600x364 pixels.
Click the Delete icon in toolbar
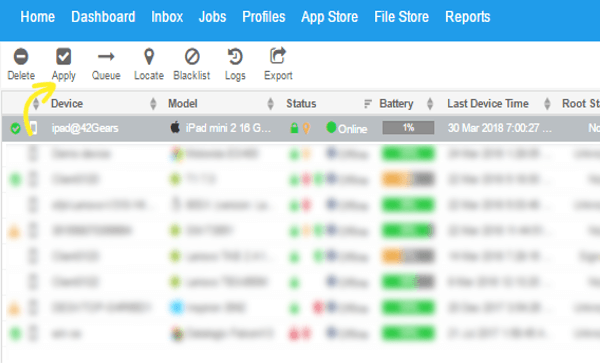pos(21,57)
